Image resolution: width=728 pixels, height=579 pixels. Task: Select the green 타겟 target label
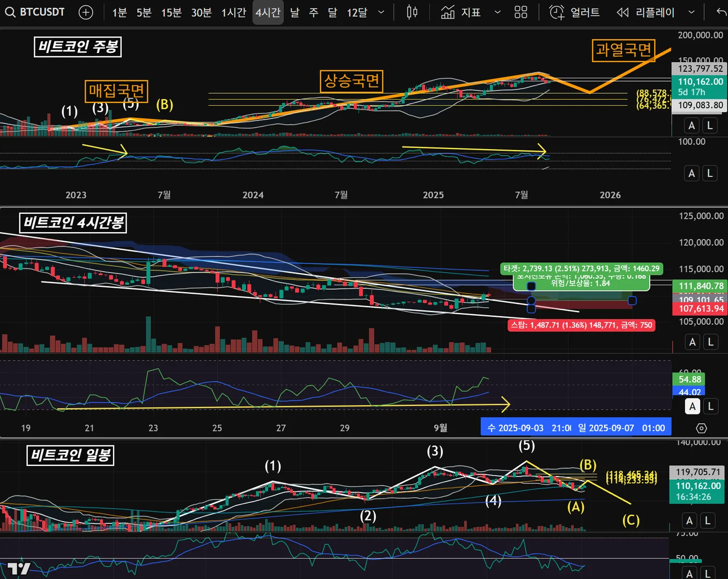click(581, 269)
